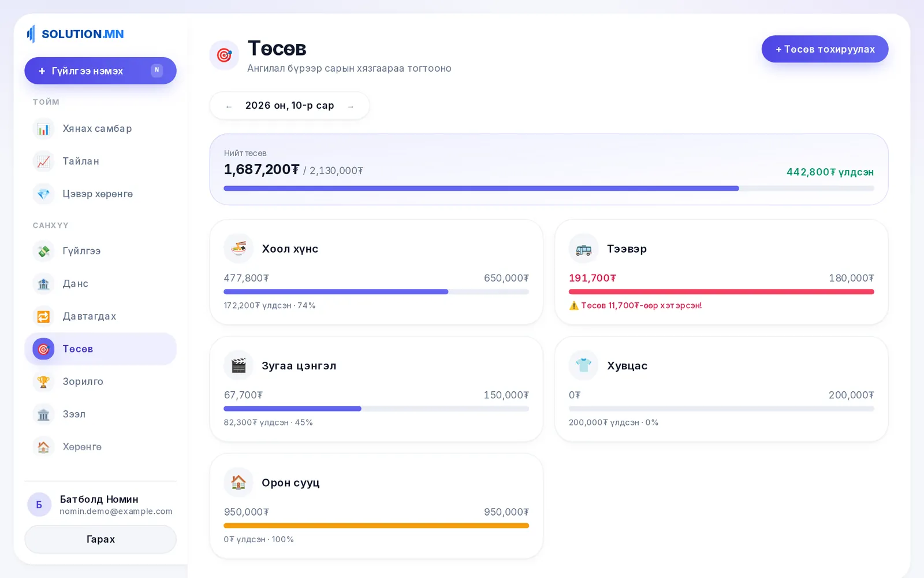Click the N shortcut badge

157,70
